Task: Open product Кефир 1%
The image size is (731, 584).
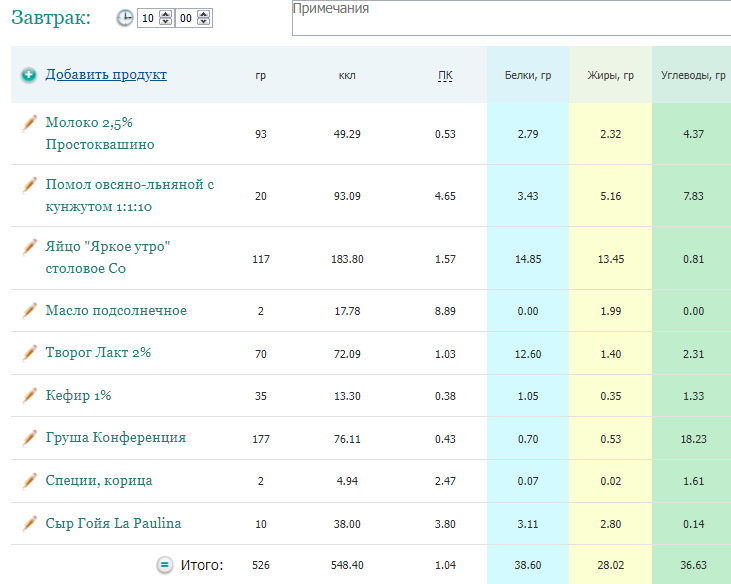Action: [x=78, y=396]
